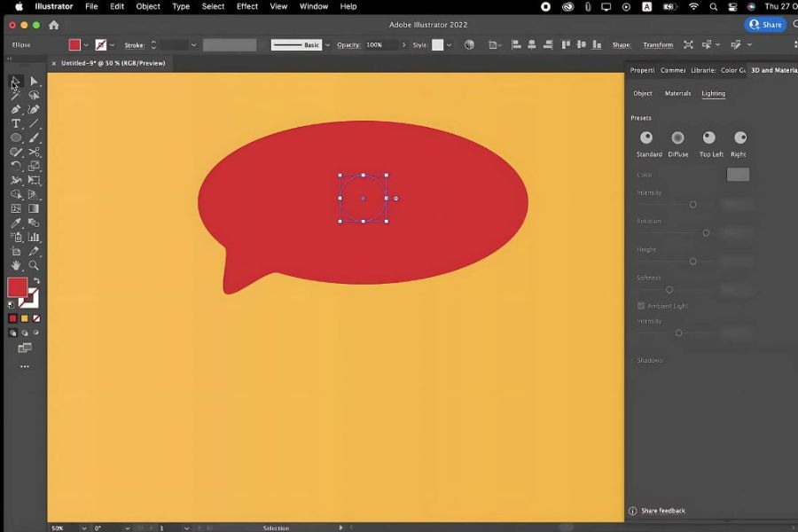Activate the Hand tool
The image size is (798, 532).
click(16, 265)
